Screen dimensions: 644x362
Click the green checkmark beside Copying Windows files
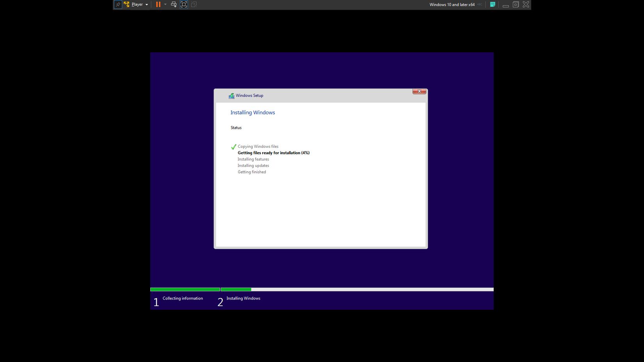coord(233,147)
